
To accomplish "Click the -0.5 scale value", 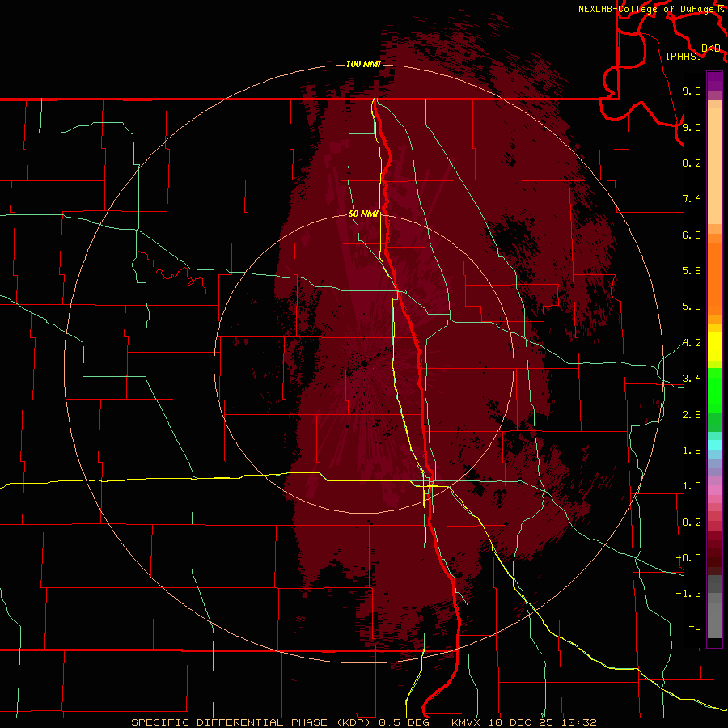I will [688, 558].
